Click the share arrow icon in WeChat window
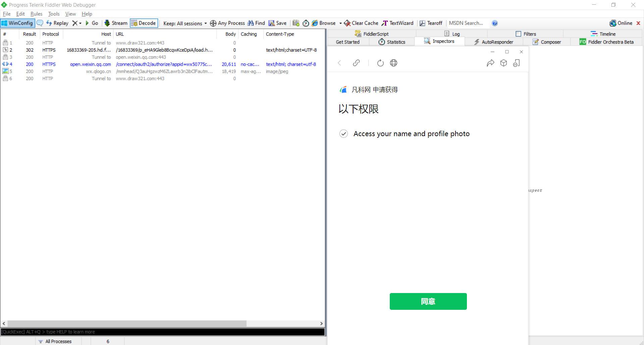The width and height of the screenshot is (644, 345). tap(490, 63)
